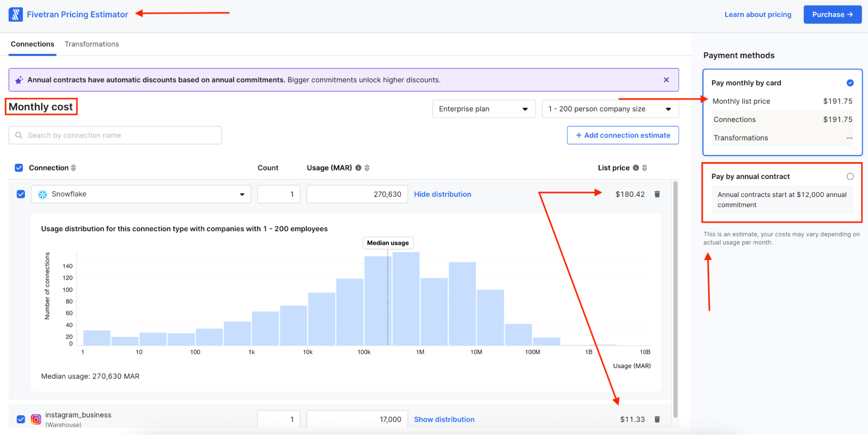Click the Purchase button
Screen dimensions: 868x435
click(x=832, y=14)
